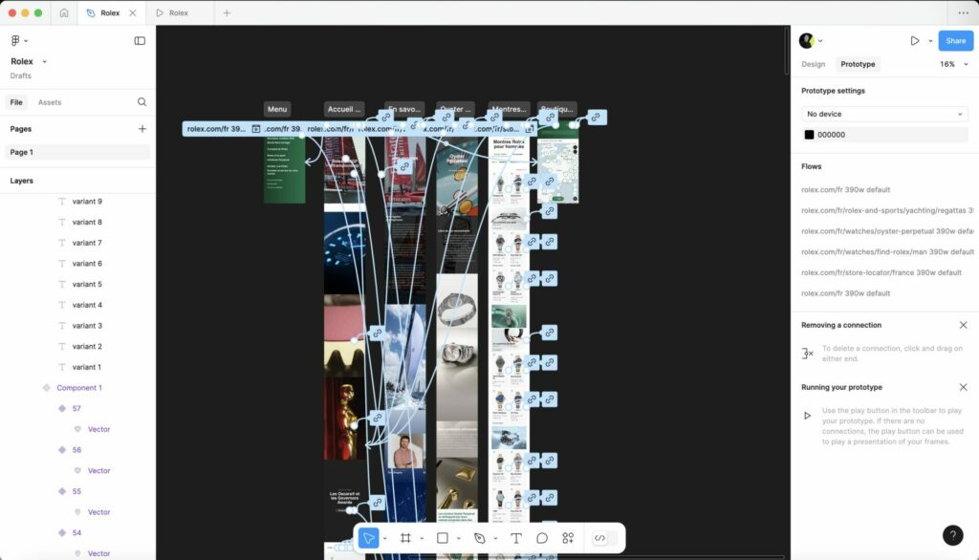
Task: Toggle the left sidebar panel
Action: (140, 41)
